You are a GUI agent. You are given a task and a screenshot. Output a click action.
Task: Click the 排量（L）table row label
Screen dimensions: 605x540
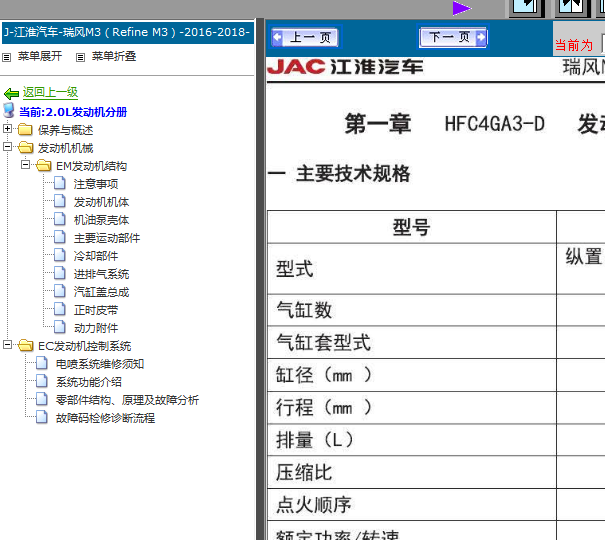(314, 440)
